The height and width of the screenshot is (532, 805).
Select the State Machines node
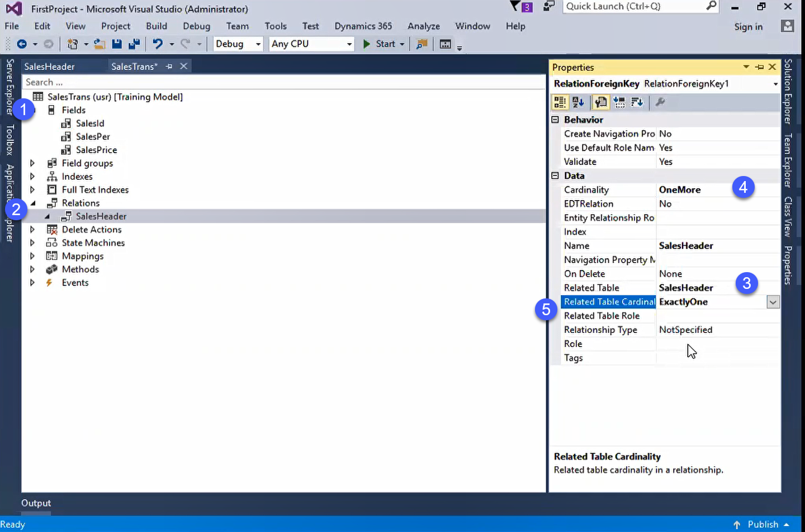pos(93,243)
